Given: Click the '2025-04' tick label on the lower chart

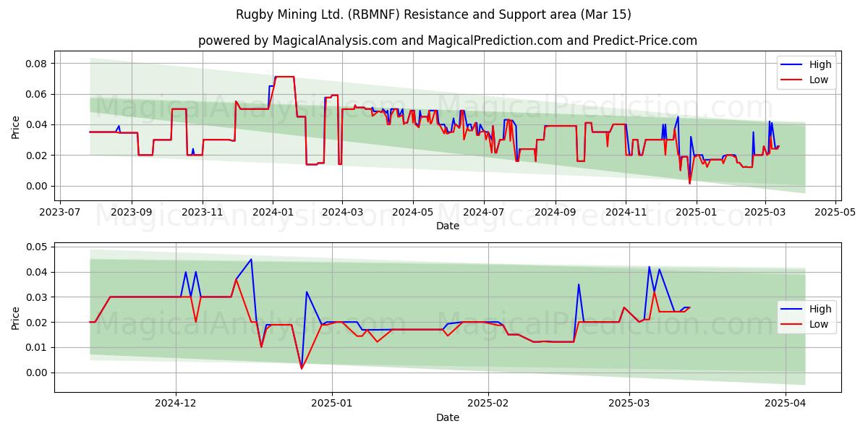Looking at the screenshot, I should pos(786,404).
